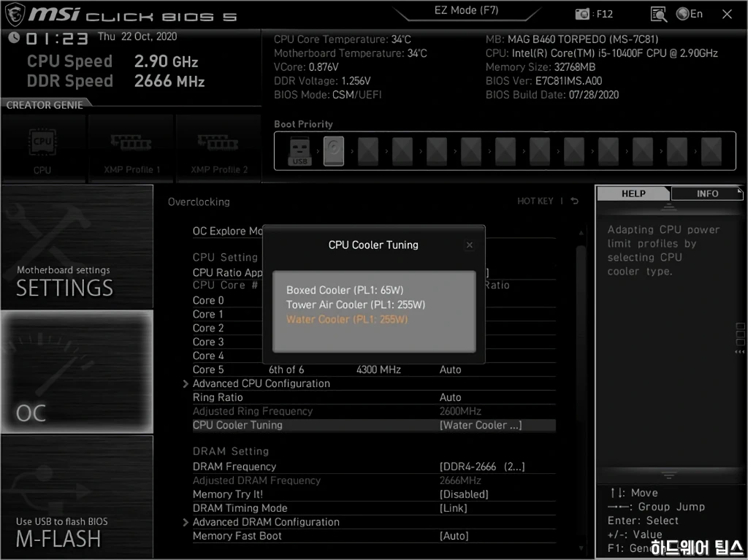Switch to the INFO tab
The image size is (748, 560).
tap(707, 193)
